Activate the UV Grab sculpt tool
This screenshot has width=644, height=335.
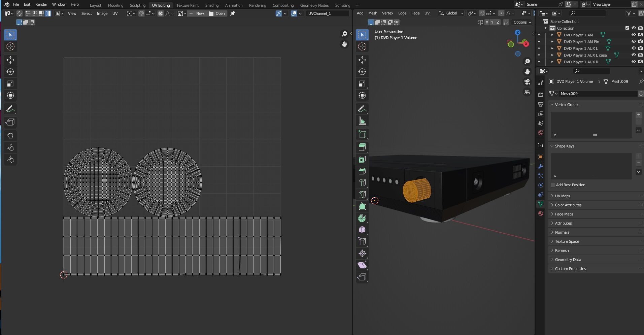(10, 136)
